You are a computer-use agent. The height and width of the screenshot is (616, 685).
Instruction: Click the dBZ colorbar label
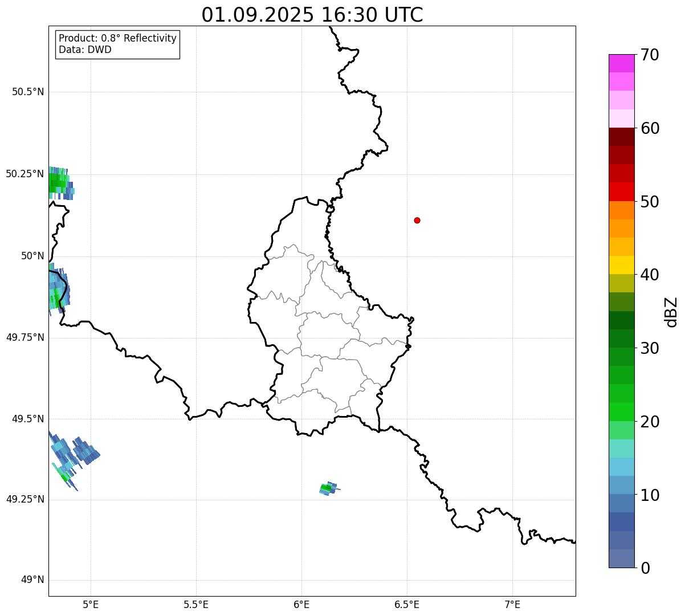[x=671, y=311]
